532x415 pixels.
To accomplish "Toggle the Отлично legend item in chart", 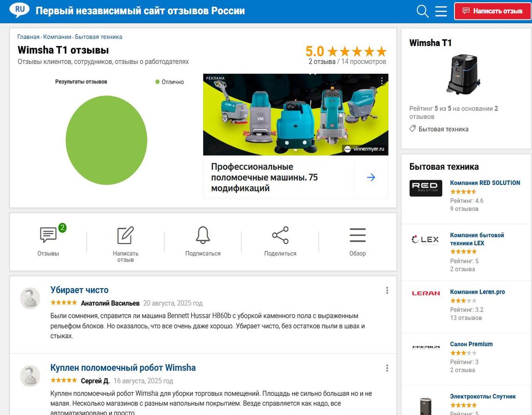I will click(169, 82).
